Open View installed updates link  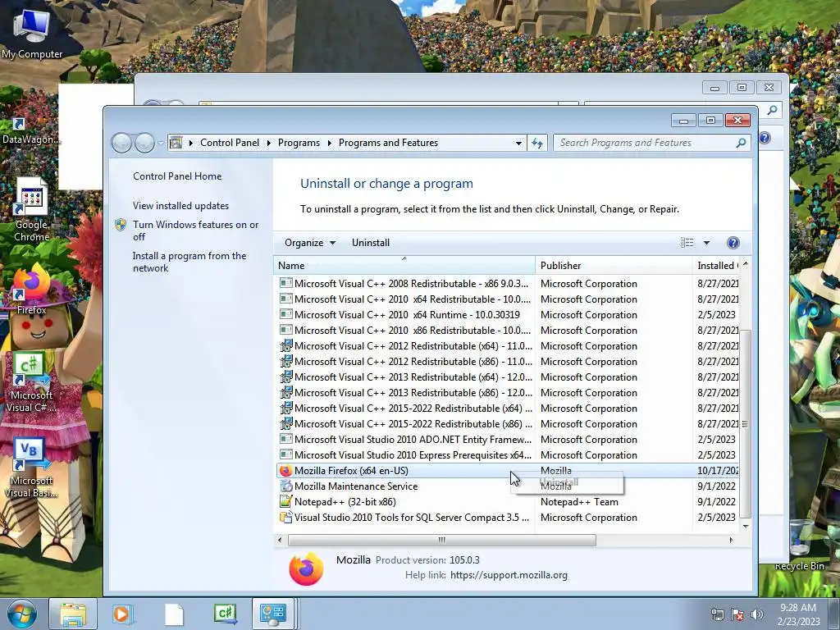[x=180, y=206]
